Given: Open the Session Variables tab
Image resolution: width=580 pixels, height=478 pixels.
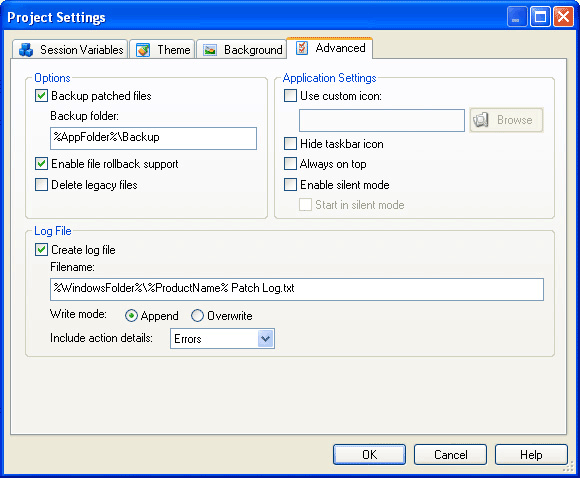Looking at the screenshot, I should [x=70, y=50].
